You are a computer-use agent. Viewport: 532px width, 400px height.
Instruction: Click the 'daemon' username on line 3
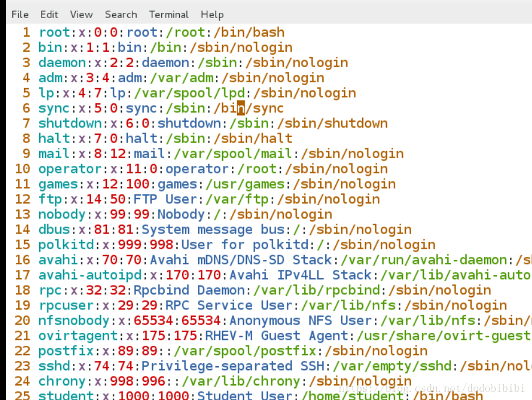click(62, 62)
